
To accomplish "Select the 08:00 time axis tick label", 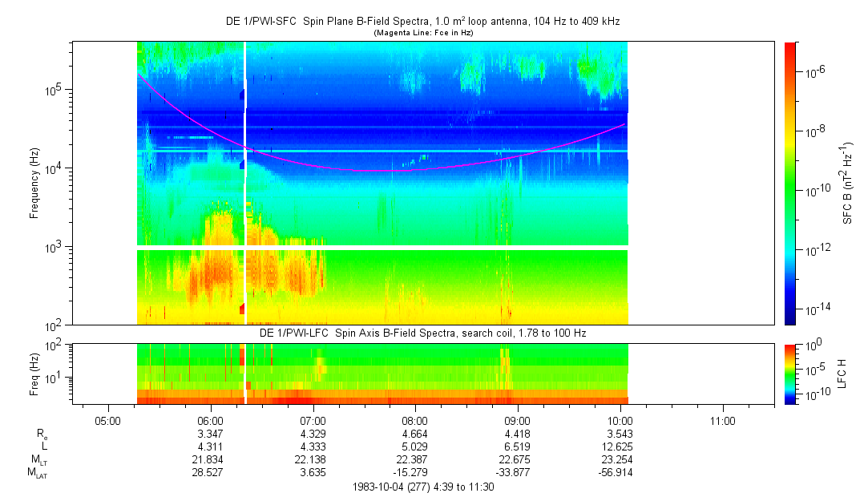I will (x=415, y=420).
